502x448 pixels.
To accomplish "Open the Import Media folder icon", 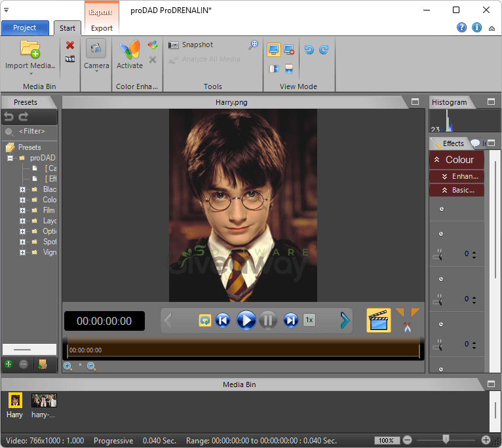I will (x=30, y=49).
